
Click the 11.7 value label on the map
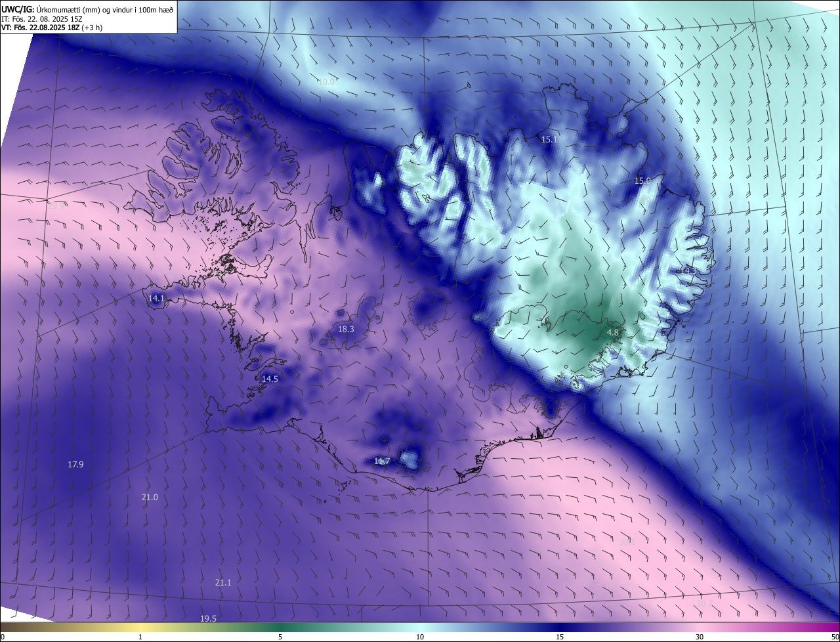click(382, 461)
